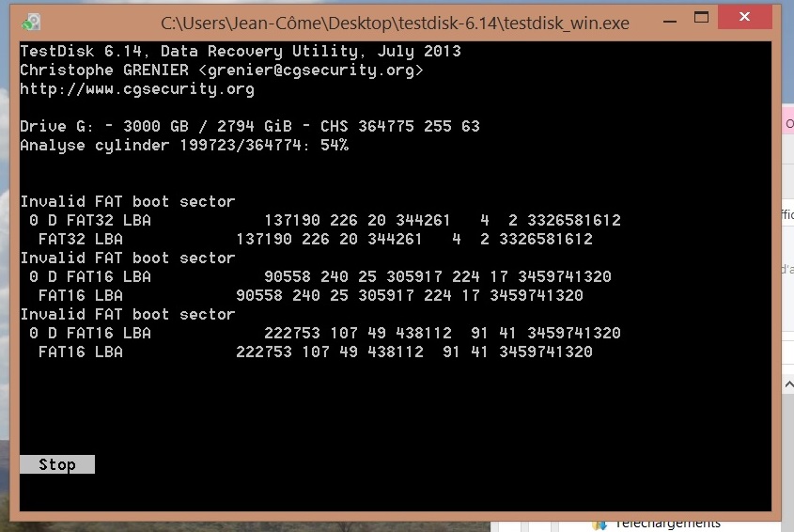Click the '0 D FAT16 LBA 90558' row

(x=320, y=276)
